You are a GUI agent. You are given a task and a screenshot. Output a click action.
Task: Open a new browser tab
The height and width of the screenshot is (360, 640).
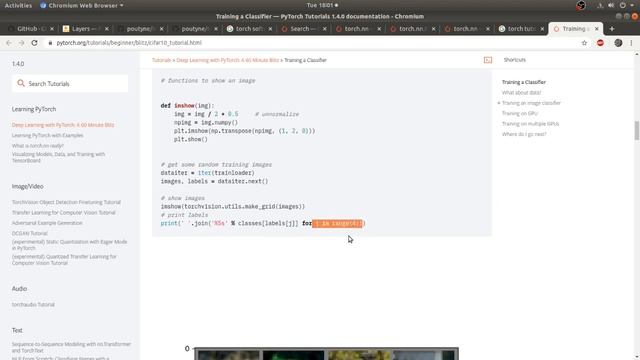611,29
